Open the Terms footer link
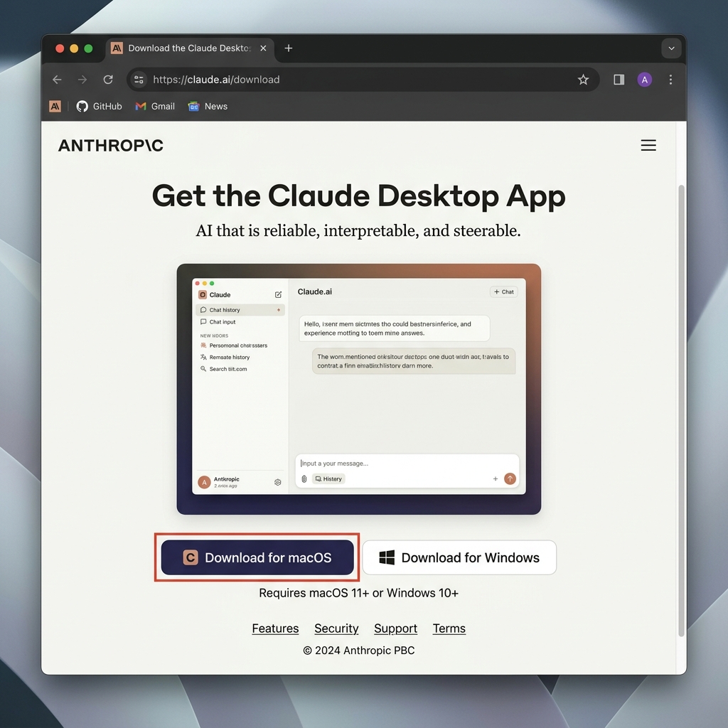The image size is (728, 728). (x=449, y=628)
